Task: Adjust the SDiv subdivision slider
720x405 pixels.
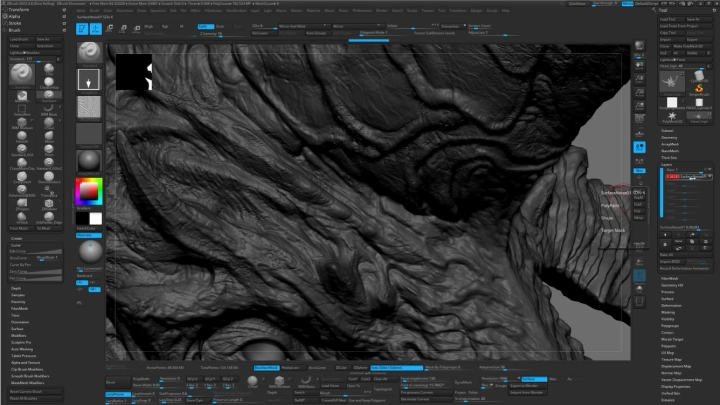Action: point(264,26)
